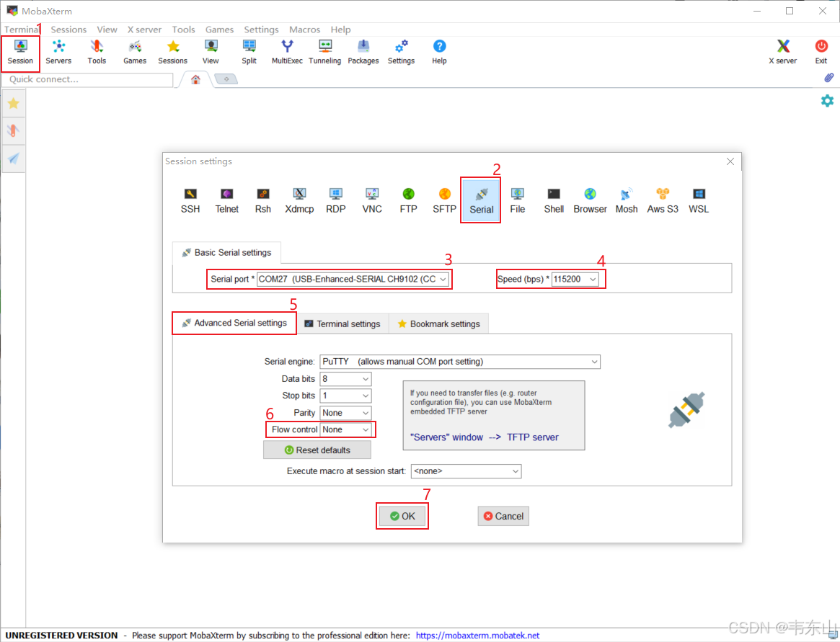Image resolution: width=840 pixels, height=642 pixels.
Task: Open the mobaxterm.mobatek.net link
Action: click(477, 636)
